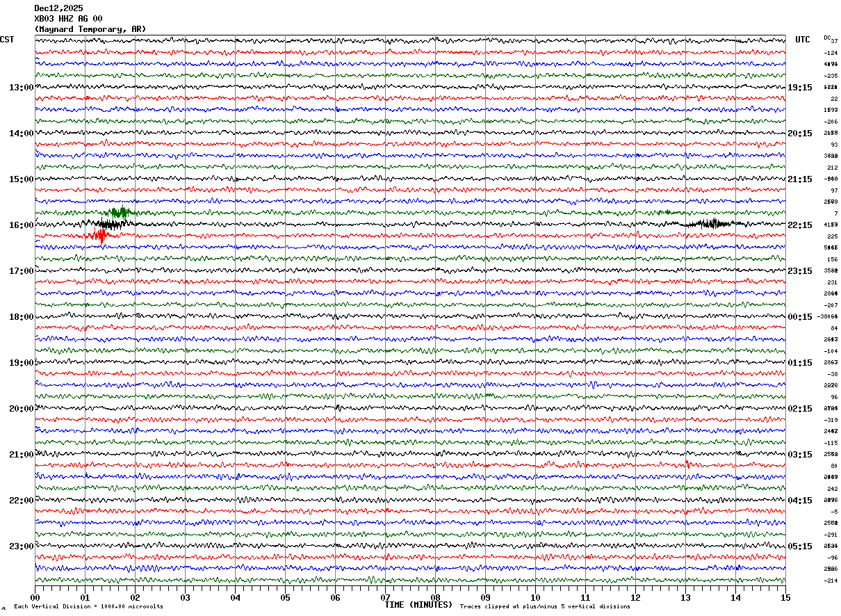Click the DC offset value '-291'

tap(831, 535)
